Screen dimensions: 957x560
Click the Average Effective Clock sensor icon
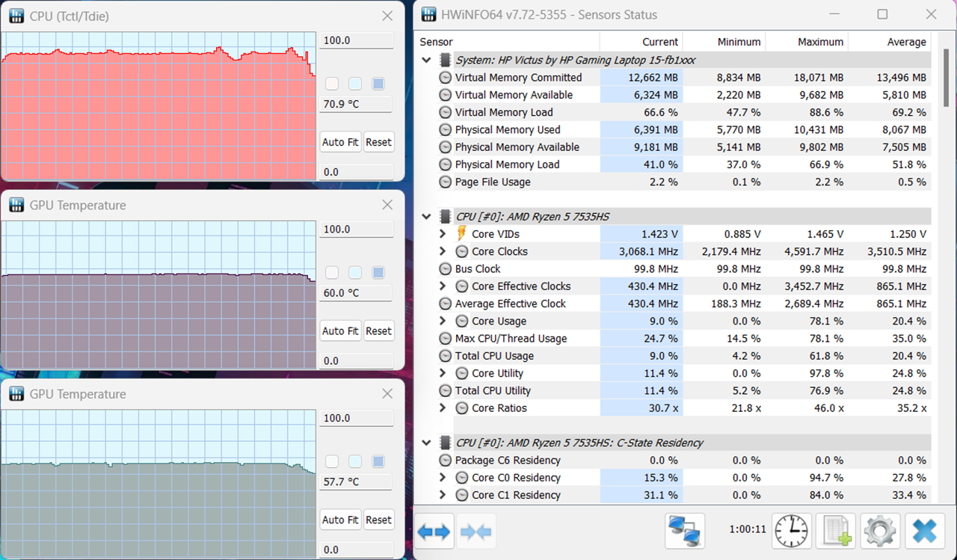tap(445, 304)
